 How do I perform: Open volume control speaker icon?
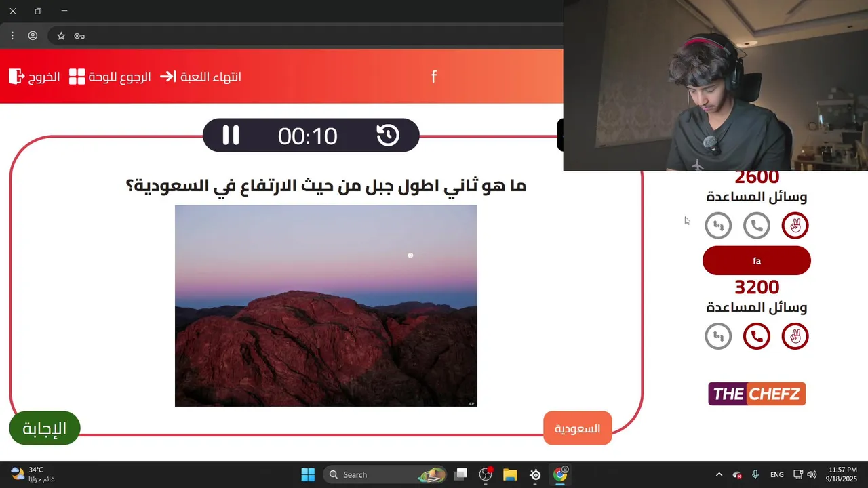pos(812,474)
